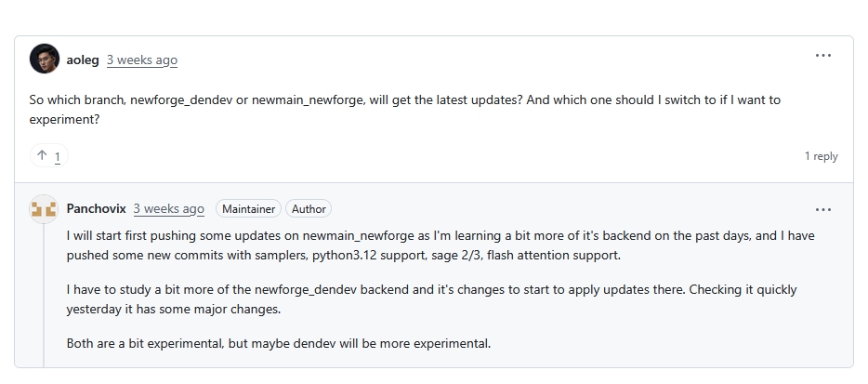
Task: Click aoleg's profile avatar
Action: tap(44, 60)
